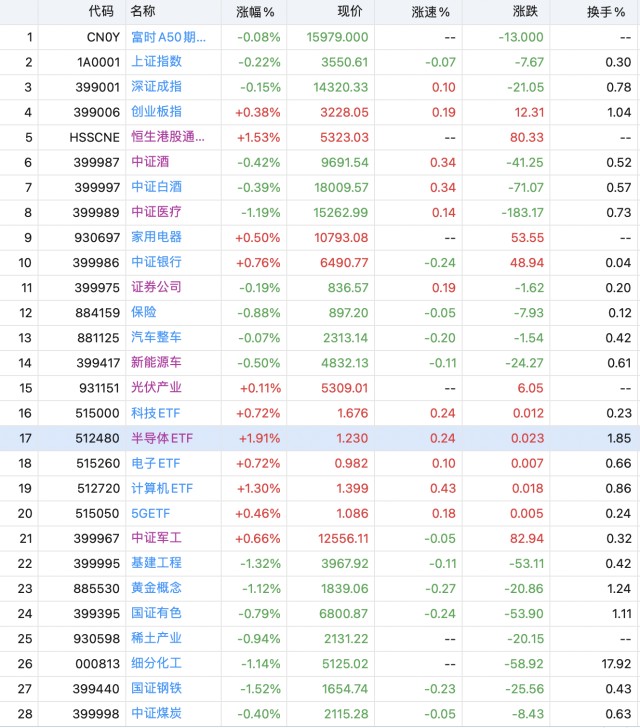Image resolution: width=640 pixels, height=728 pixels.
Task: Open the 富时A50期 name link
Action: tap(168, 37)
